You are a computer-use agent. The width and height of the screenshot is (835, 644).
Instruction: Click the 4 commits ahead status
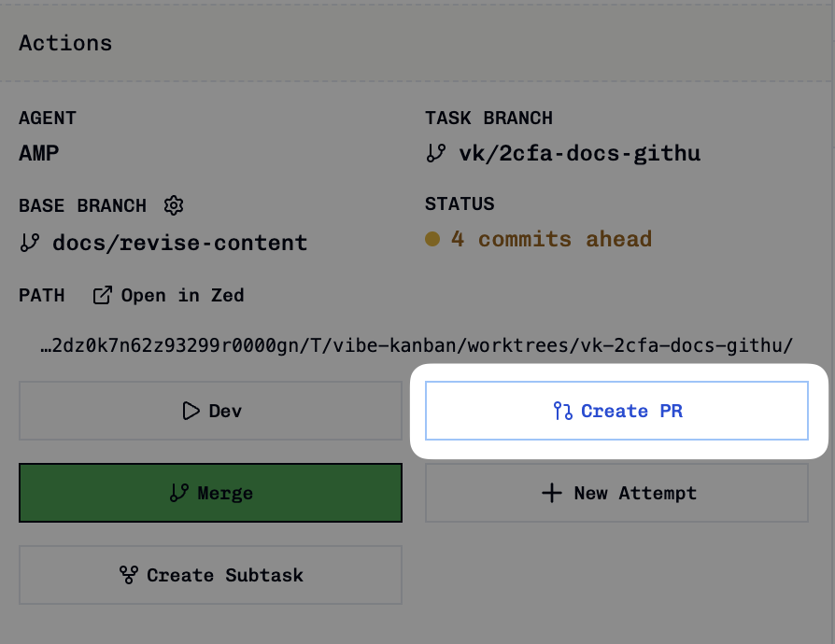551,239
